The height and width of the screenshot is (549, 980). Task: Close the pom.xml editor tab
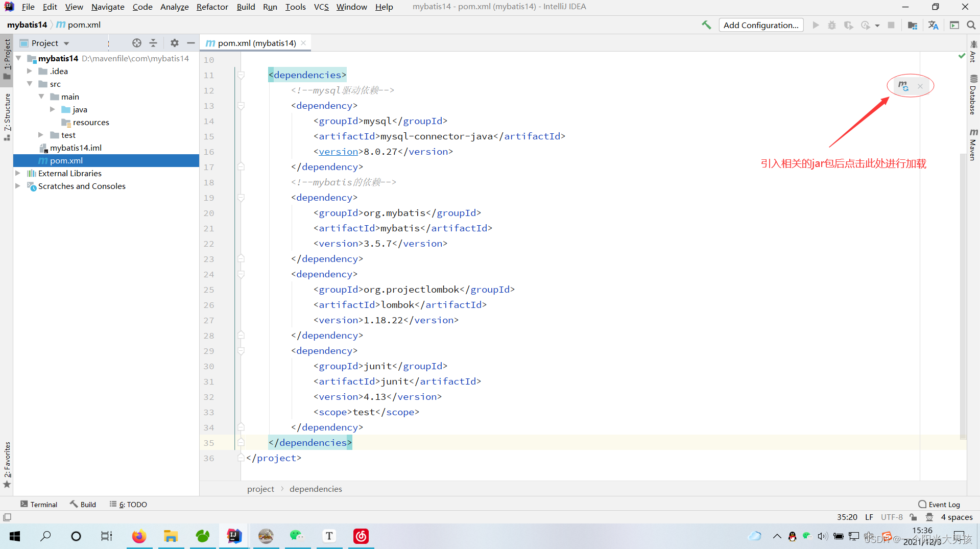click(303, 43)
